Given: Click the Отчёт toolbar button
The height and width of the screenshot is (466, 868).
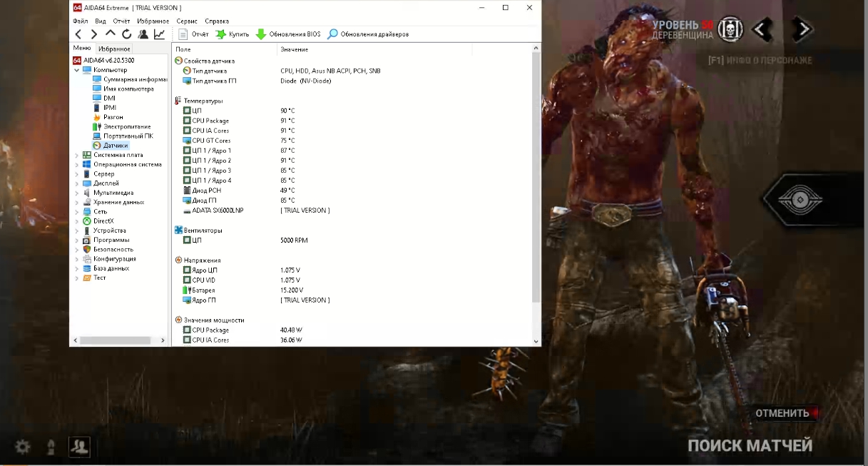Looking at the screenshot, I should [193, 34].
